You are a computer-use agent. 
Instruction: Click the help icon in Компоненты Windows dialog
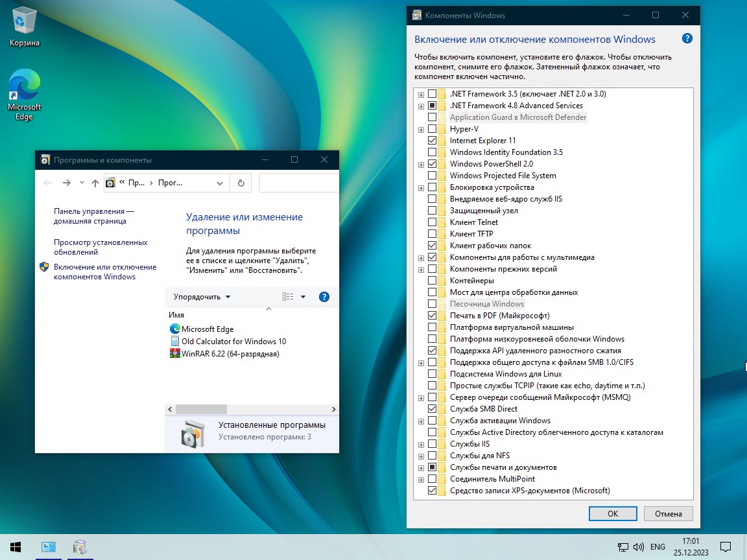(687, 39)
